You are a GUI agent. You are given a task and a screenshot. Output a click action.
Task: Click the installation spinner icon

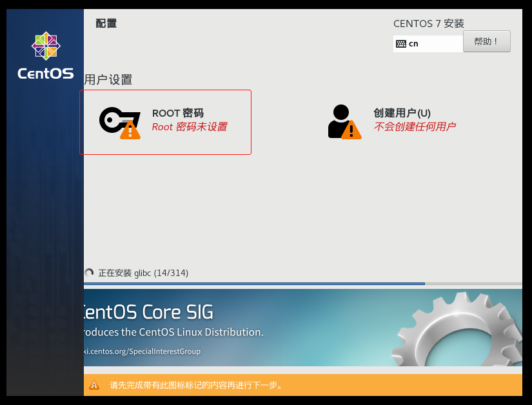tap(89, 273)
